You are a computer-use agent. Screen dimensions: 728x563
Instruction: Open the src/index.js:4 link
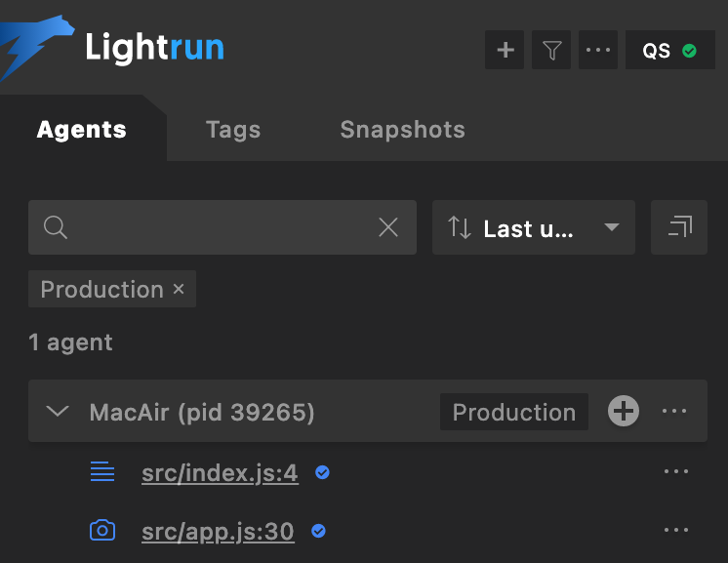(220, 473)
